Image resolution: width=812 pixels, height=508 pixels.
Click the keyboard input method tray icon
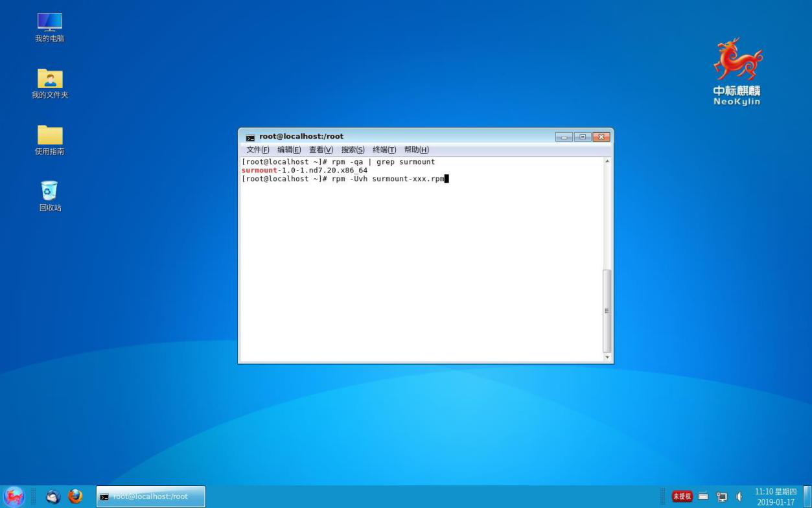point(703,497)
